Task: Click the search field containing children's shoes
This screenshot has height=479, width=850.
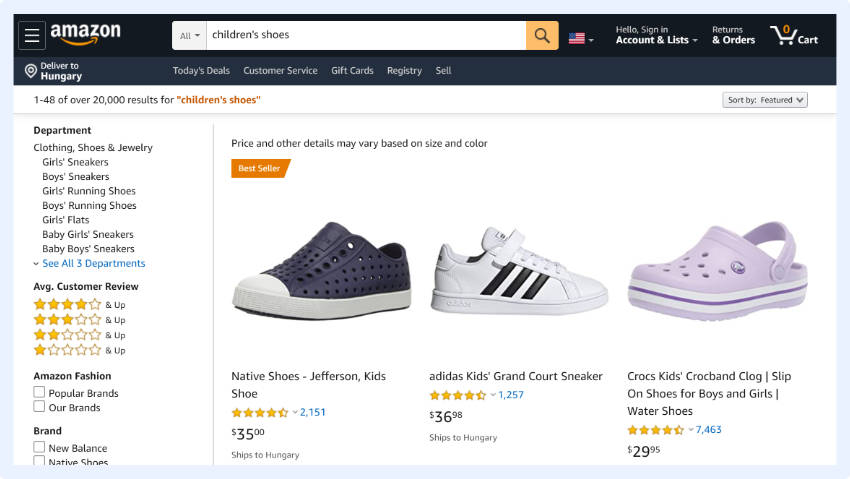Action: (x=365, y=35)
